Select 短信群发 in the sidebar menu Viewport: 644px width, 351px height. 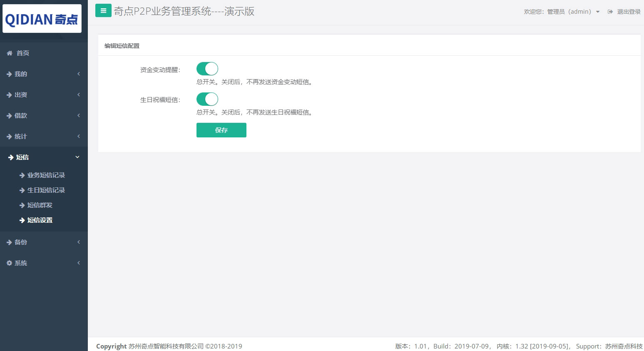[40, 205]
